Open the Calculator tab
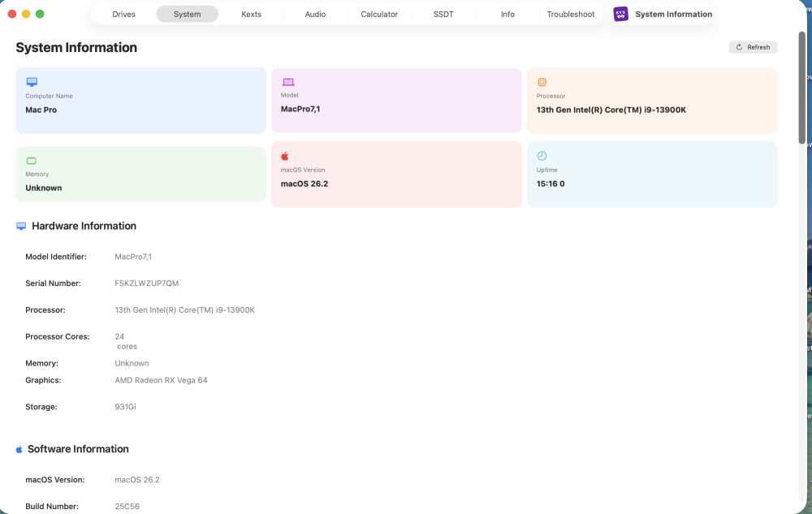This screenshot has width=812, height=514. click(379, 14)
